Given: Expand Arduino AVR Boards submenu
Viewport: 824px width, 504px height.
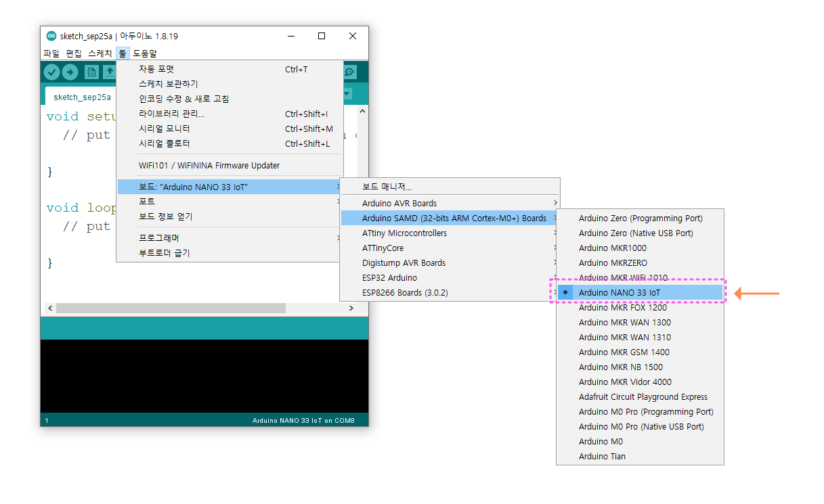Looking at the screenshot, I should tap(450, 203).
